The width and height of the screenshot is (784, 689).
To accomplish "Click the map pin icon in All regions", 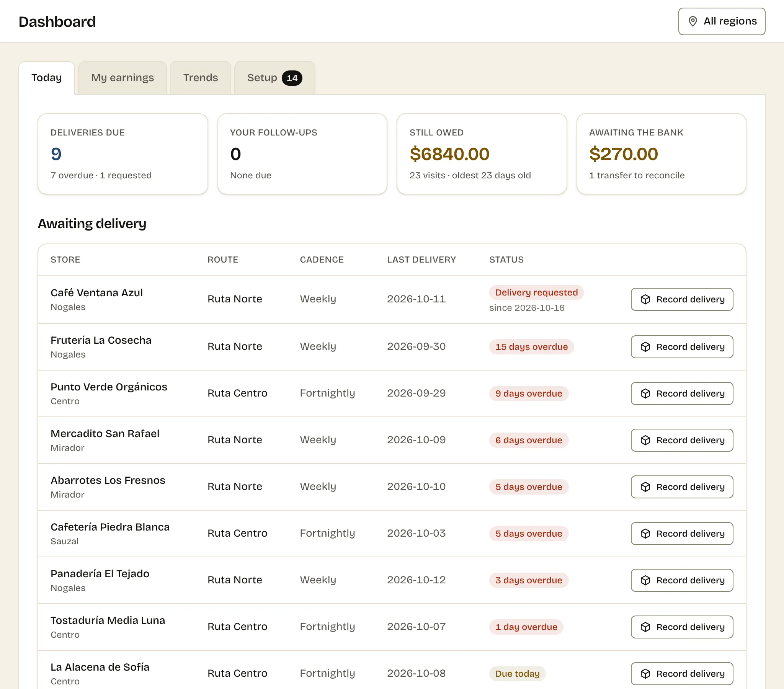I will (693, 21).
